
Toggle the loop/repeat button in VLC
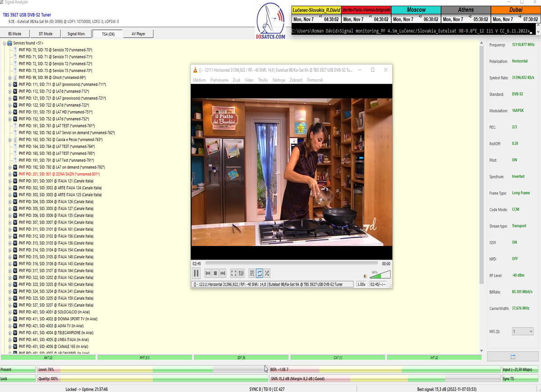coord(260,273)
